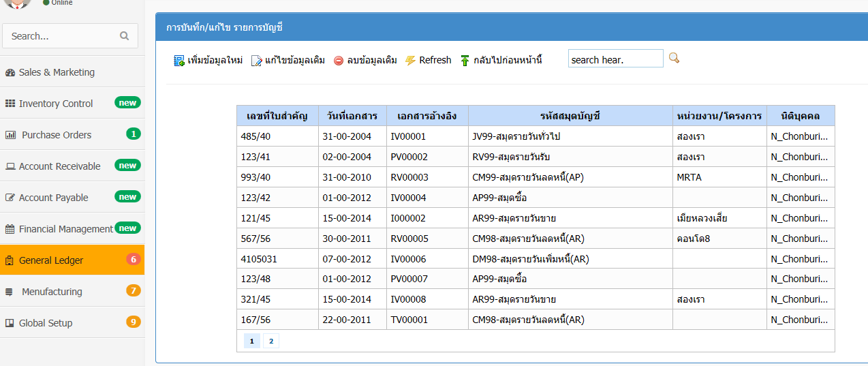This screenshot has height=366, width=868.
Task: Open Account Receivable menu
Action: pyautogui.click(x=72, y=166)
